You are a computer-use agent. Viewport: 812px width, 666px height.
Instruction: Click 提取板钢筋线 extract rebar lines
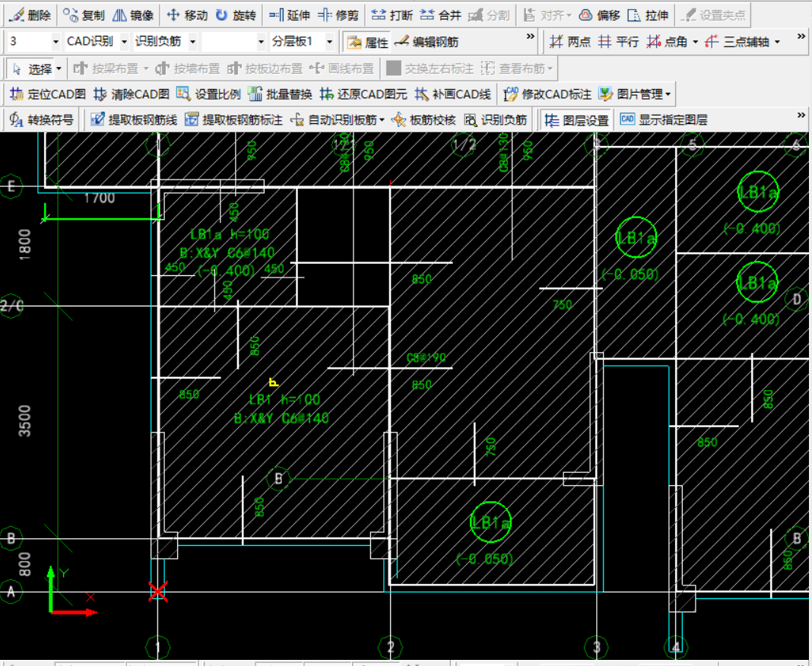tap(134, 119)
